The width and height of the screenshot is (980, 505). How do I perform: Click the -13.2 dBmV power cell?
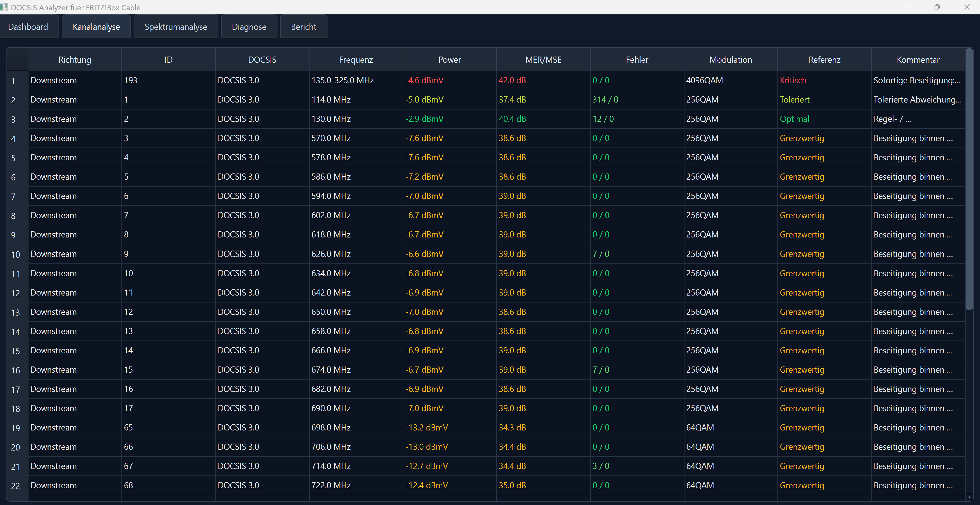coord(450,428)
